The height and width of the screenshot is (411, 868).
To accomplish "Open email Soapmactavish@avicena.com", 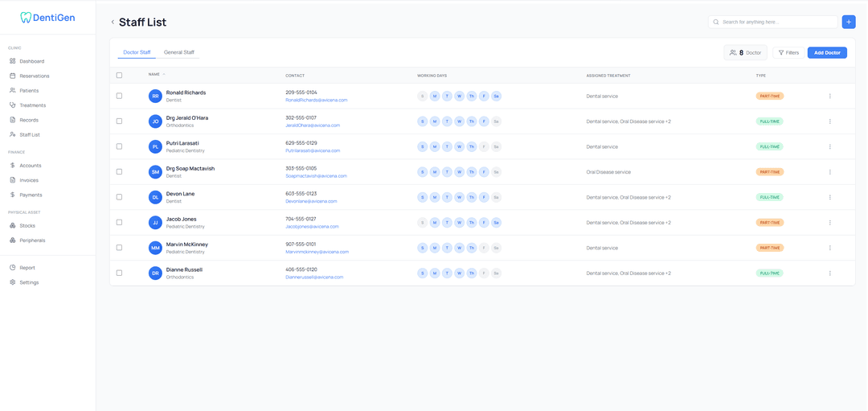I will click(x=316, y=176).
